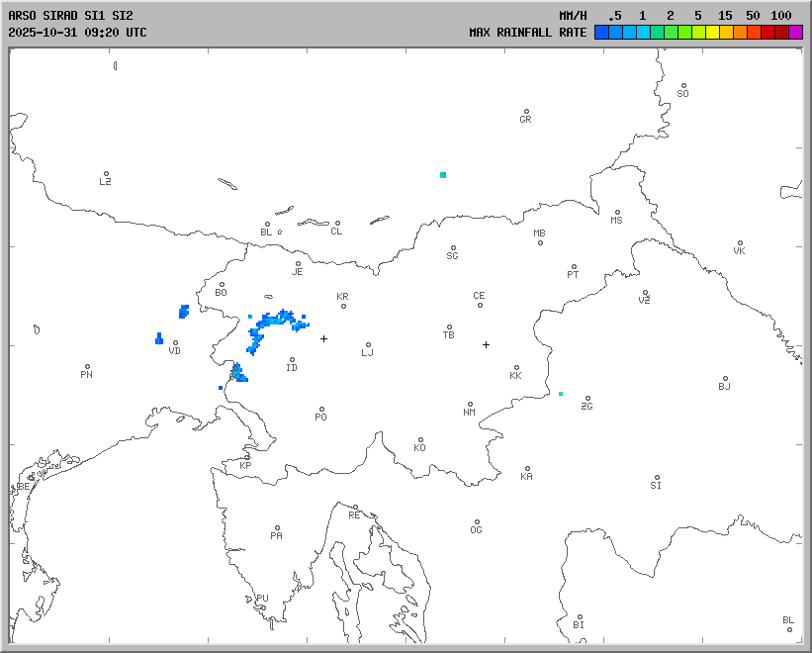The width and height of the screenshot is (812, 653).
Task: Click the MB city marker circle
Action: point(540,242)
